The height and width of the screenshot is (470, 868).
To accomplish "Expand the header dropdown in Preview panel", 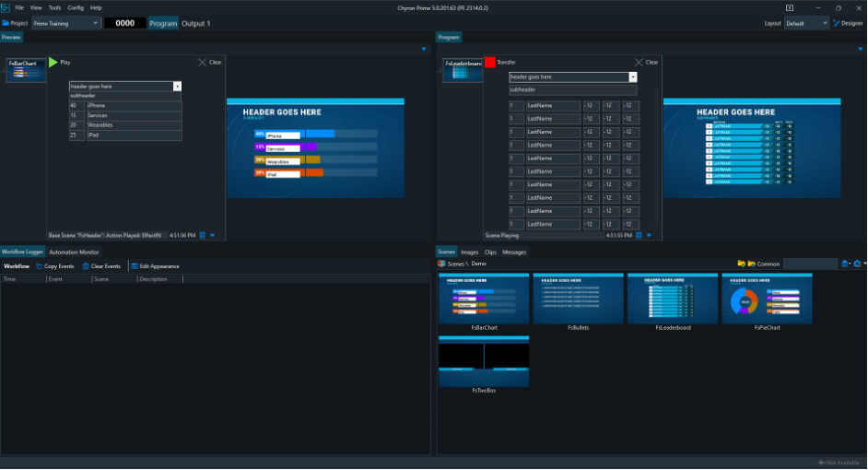I will (x=177, y=87).
